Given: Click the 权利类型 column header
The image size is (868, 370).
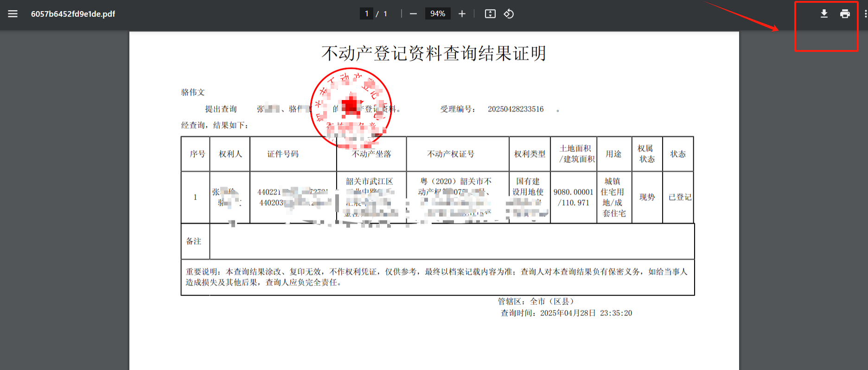Looking at the screenshot, I should (530, 154).
